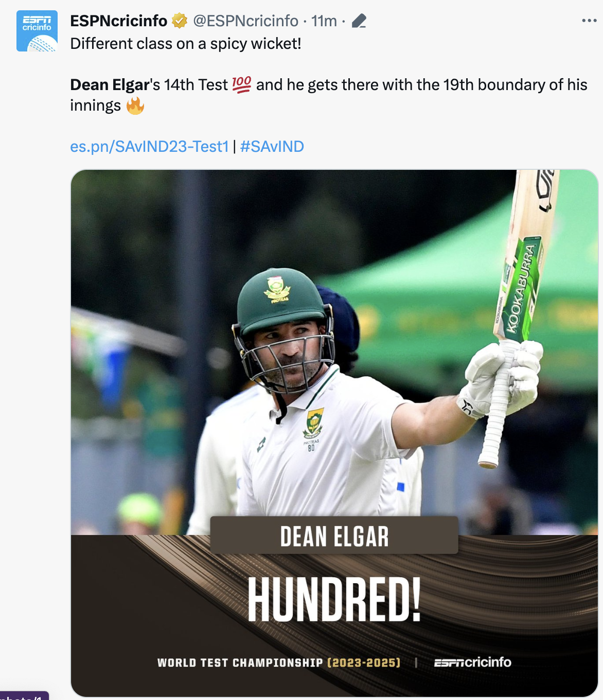Open the es.pn/SAvIND23-Test1 link
The width and height of the screenshot is (603, 700).
149,147
